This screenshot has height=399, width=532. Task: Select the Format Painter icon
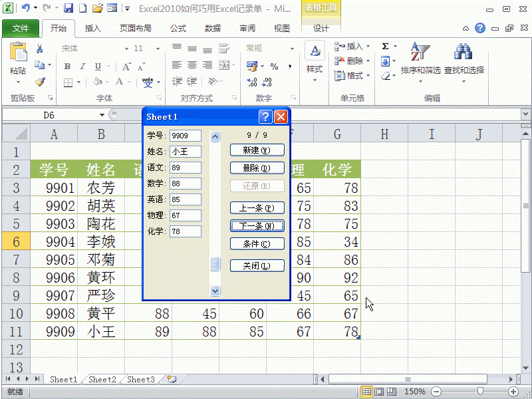pos(39,81)
